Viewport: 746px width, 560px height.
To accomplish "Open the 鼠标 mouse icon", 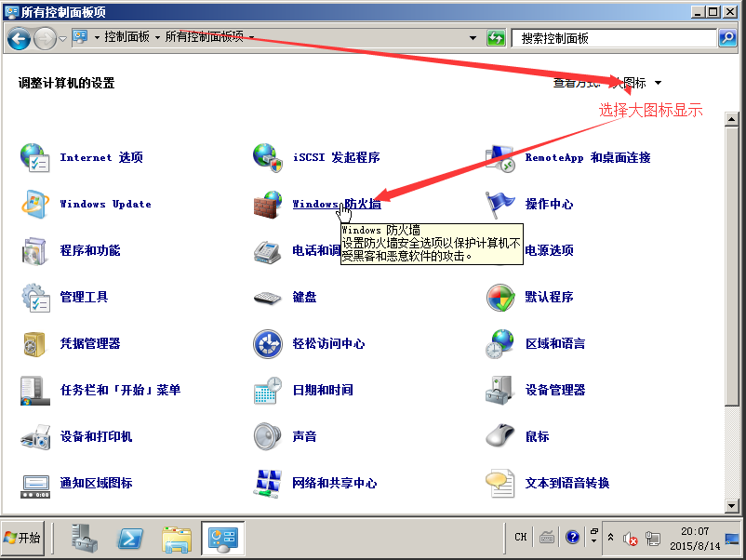I will point(500,437).
